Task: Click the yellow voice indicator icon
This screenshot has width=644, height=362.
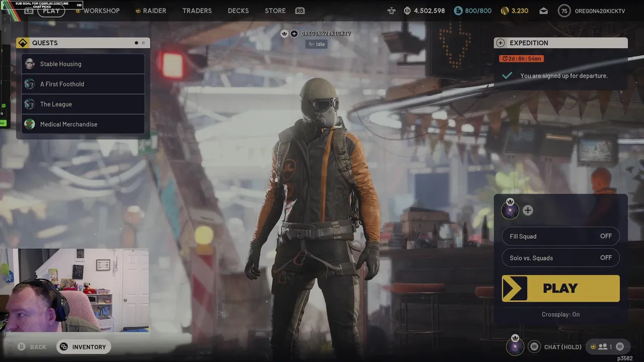Action: click(x=593, y=347)
